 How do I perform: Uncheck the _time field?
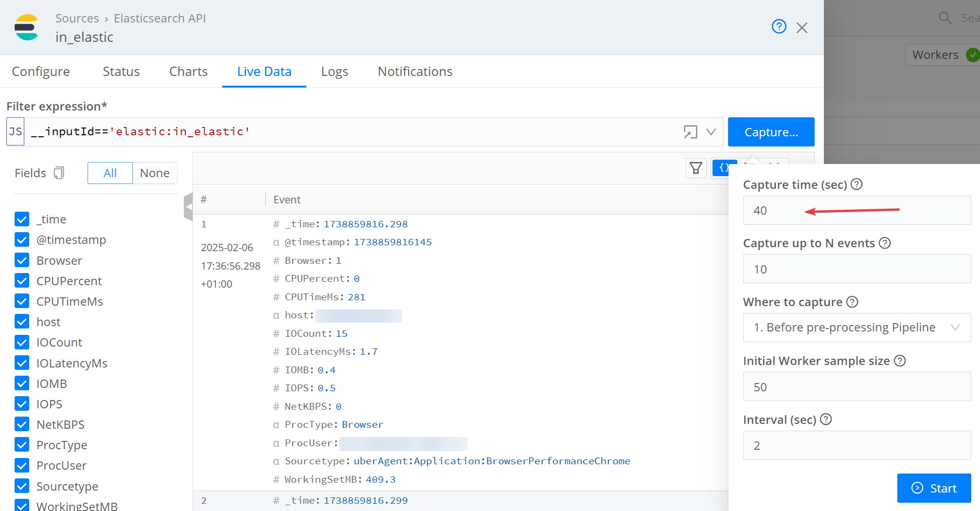(x=22, y=219)
